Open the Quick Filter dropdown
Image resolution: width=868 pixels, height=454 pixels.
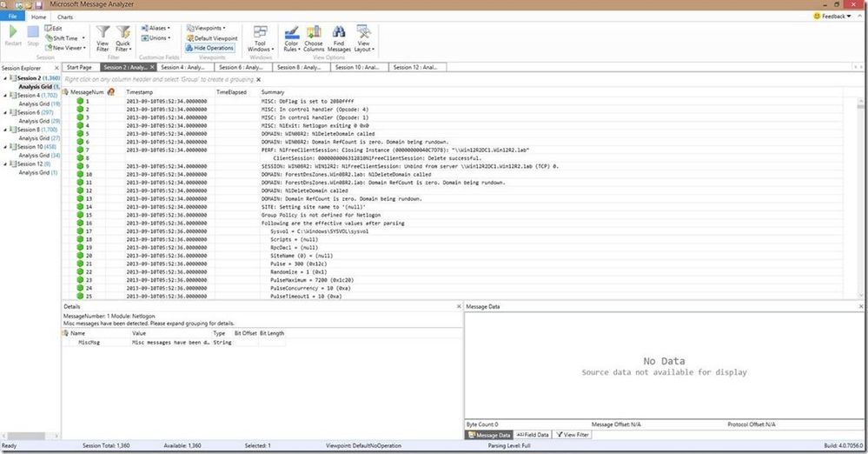[123, 38]
